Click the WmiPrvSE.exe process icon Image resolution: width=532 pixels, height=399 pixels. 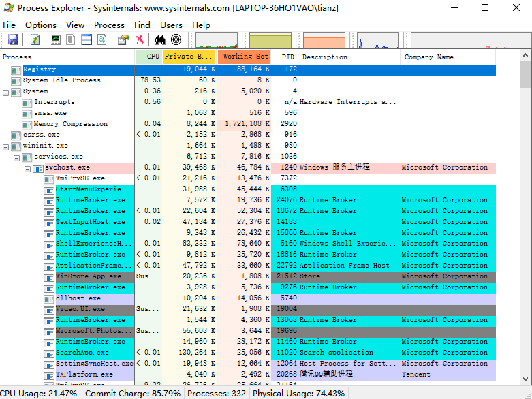(x=49, y=179)
